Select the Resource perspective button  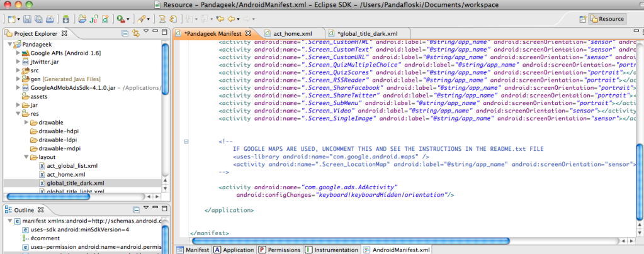click(607, 19)
